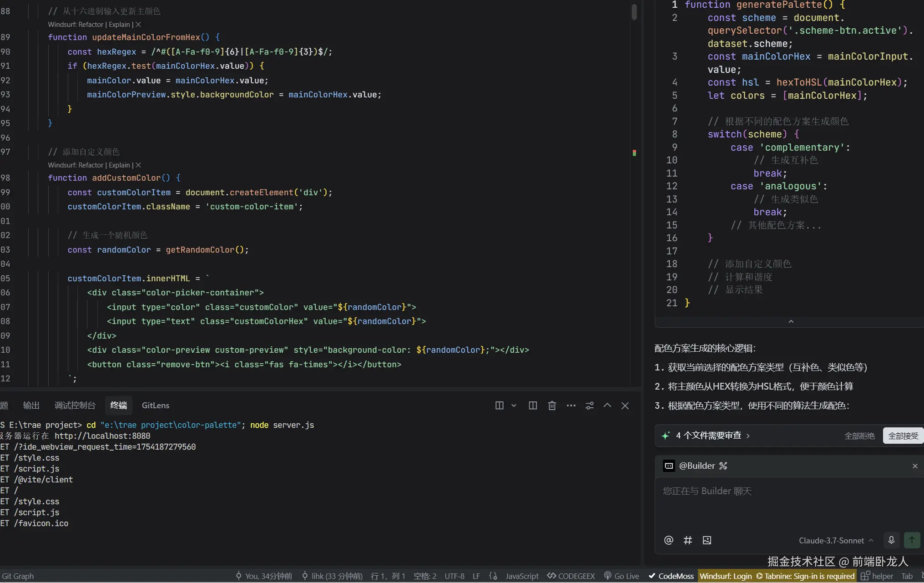This screenshot has width=924, height=583.
Task: Click the green send arrow button
Action: click(x=912, y=540)
